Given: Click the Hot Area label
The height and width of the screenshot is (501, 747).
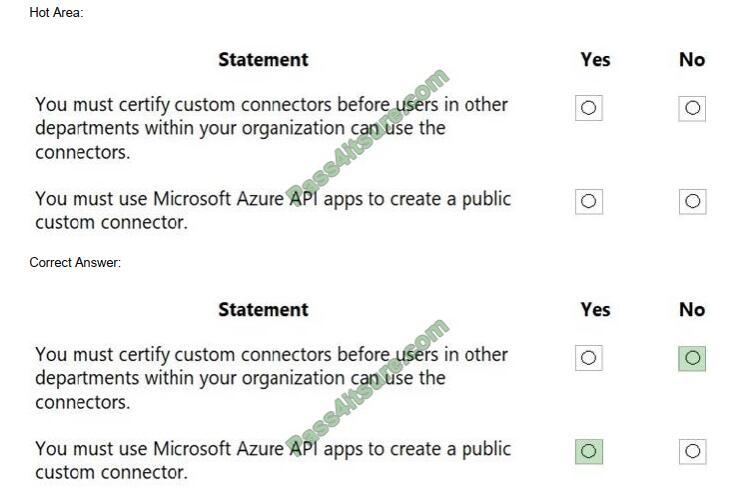Looking at the screenshot, I should (56, 12).
